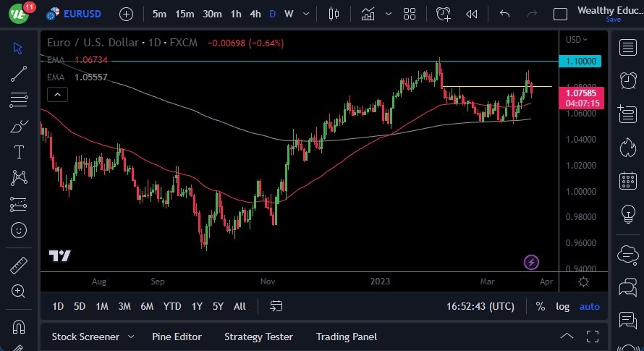644x351 pixels.
Task: Click the 1.10000 horizontal line price label
Action: click(580, 62)
